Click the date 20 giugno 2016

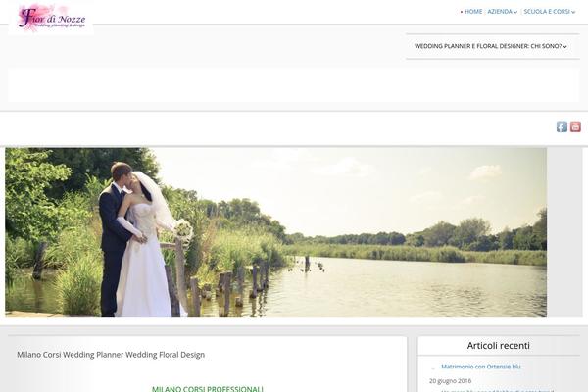click(451, 381)
